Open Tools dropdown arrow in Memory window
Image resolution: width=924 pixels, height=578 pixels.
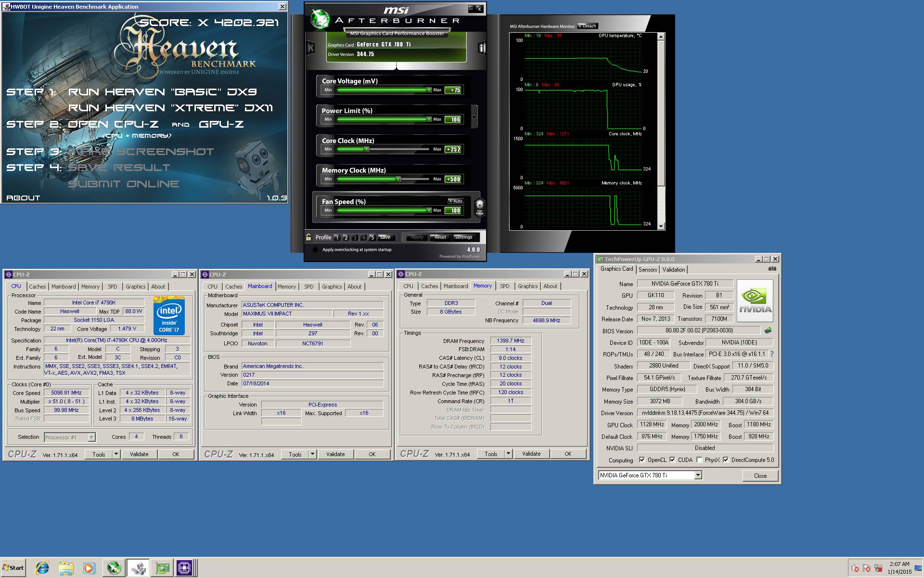click(x=508, y=454)
